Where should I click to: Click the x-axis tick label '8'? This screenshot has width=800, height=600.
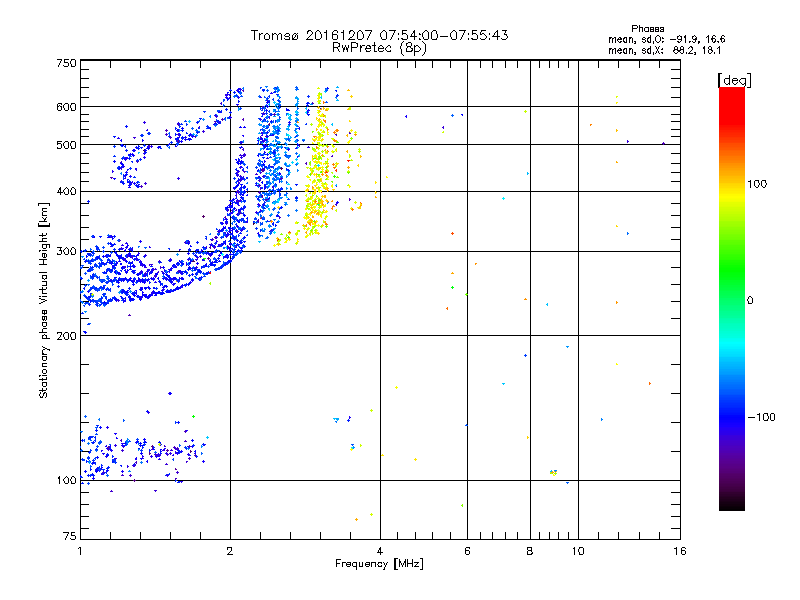pyautogui.click(x=530, y=551)
